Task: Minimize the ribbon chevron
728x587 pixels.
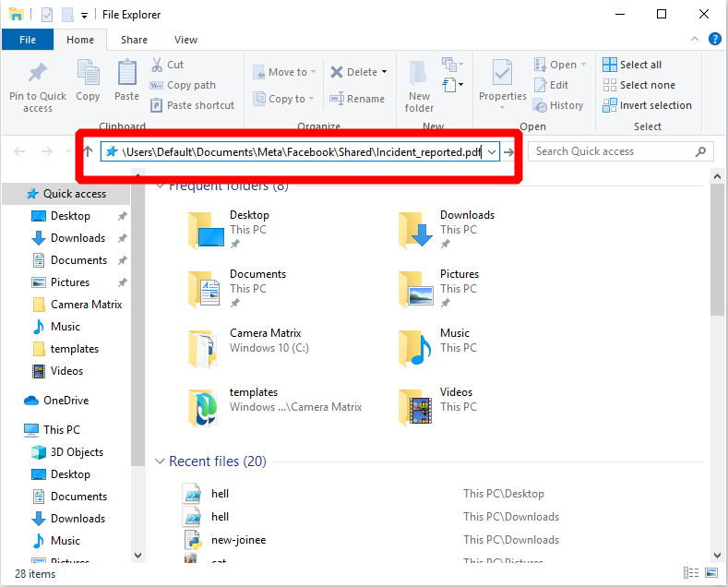Action: tap(695, 39)
